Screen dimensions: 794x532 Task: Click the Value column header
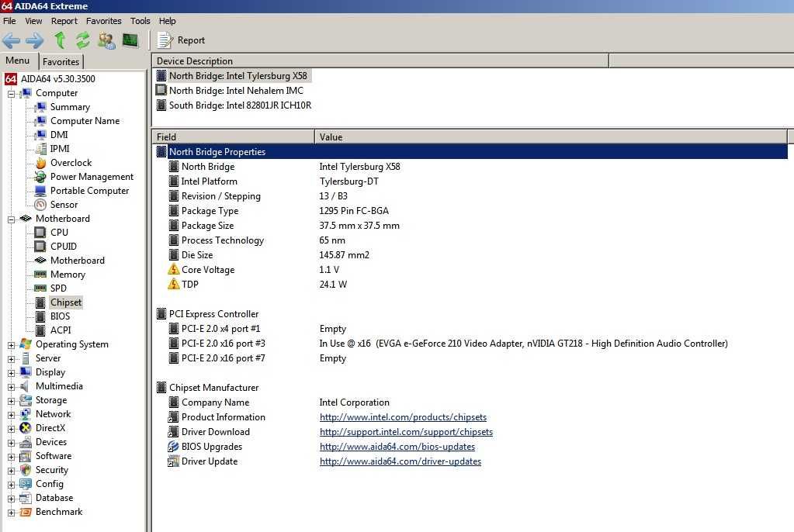tap(551, 136)
